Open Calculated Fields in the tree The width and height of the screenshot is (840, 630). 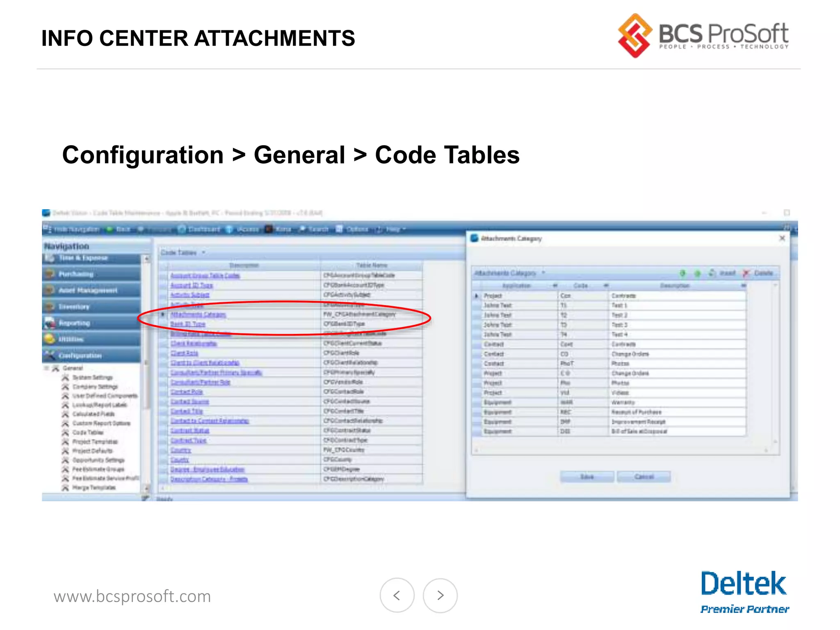[94, 414]
